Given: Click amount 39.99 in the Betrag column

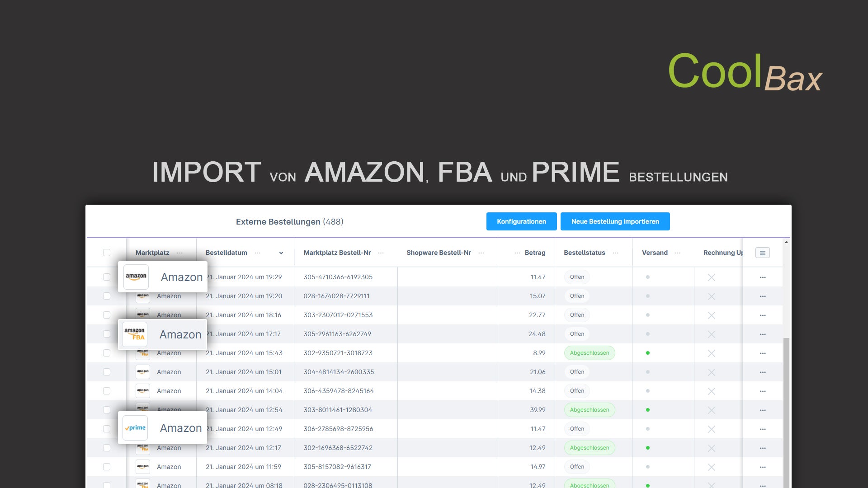Looking at the screenshot, I should (x=538, y=410).
